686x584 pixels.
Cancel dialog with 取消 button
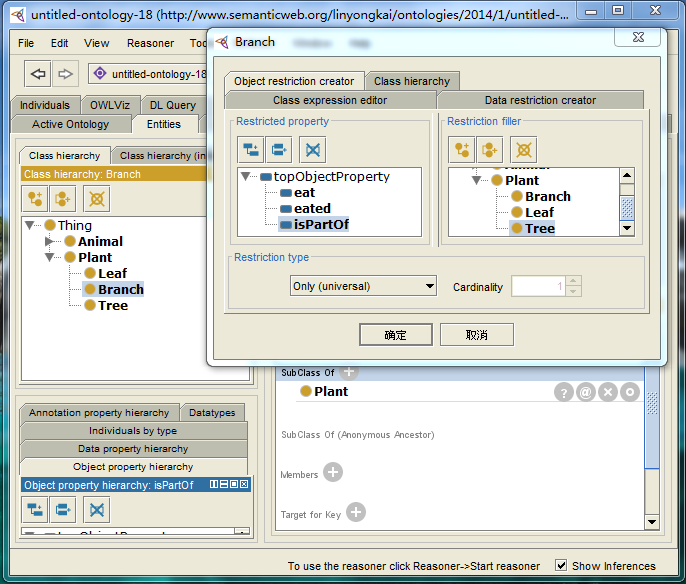point(476,335)
